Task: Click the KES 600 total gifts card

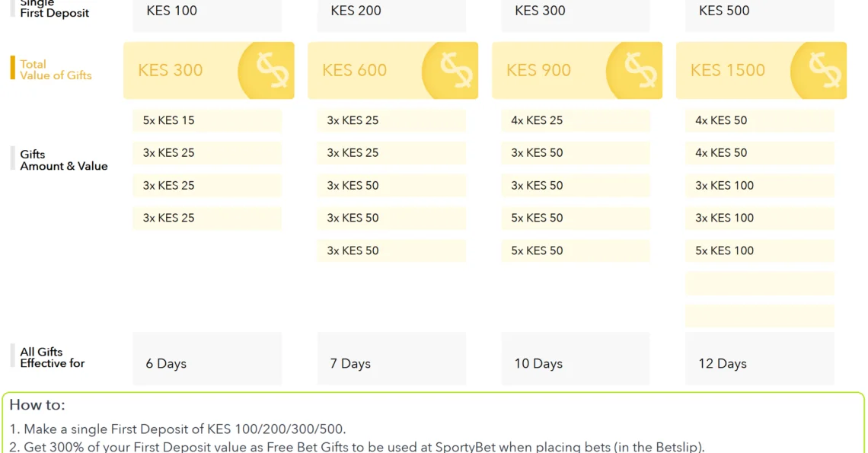Action: 393,70
